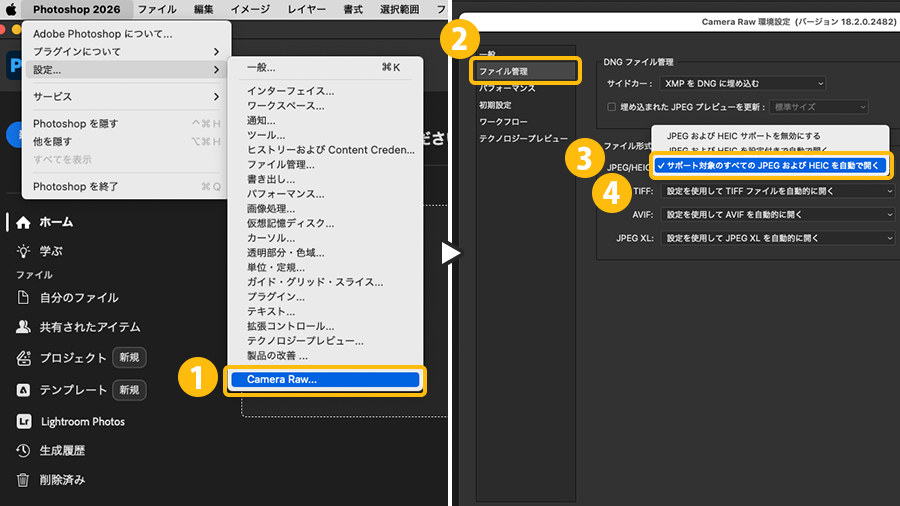Click the My Files document icon
The height and width of the screenshot is (506, 900).
coord(23,297)
